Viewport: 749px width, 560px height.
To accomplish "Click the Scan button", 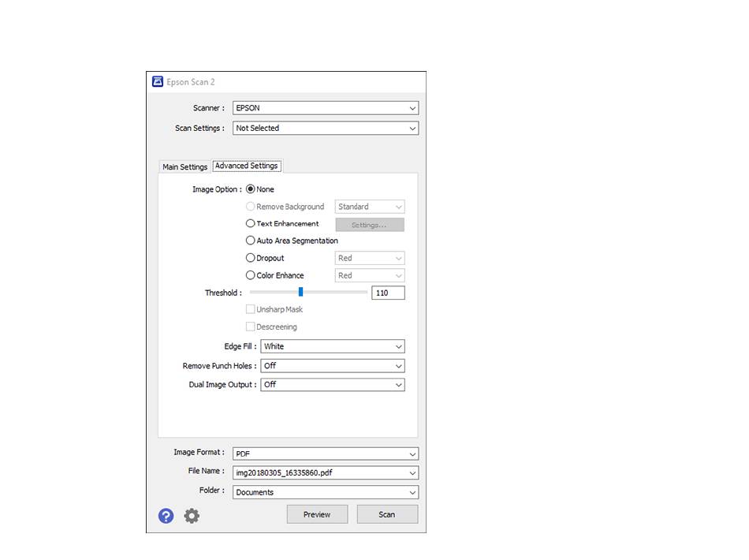I will pos(387,514).
